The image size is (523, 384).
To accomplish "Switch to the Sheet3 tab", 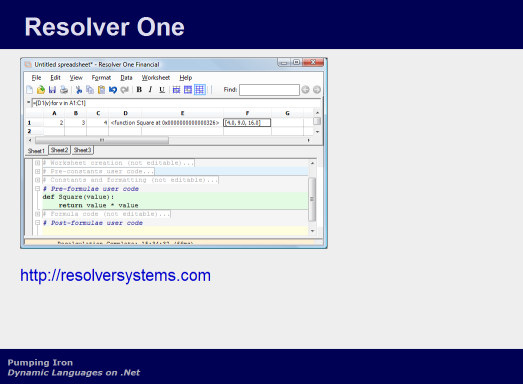I will 82,150.
